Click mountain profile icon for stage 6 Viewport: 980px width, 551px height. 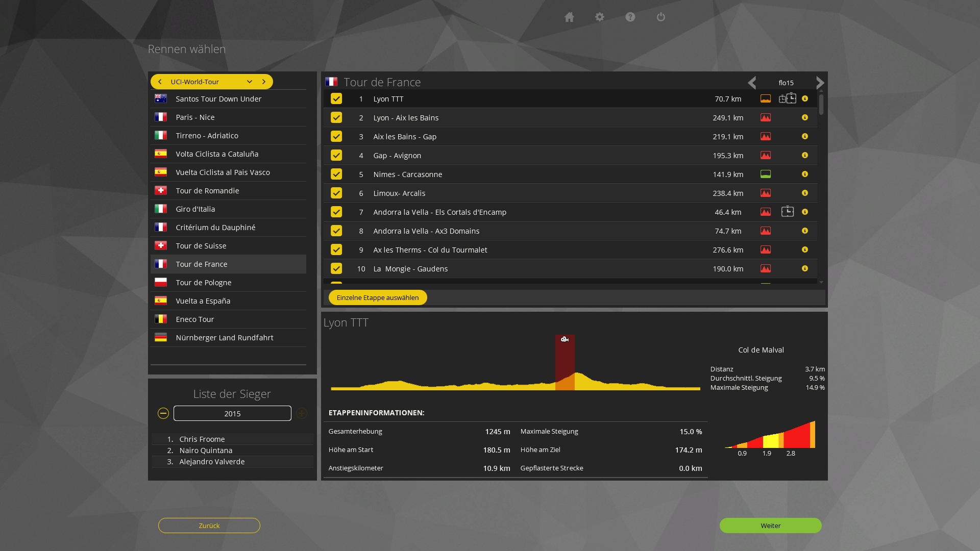(766, 193)
